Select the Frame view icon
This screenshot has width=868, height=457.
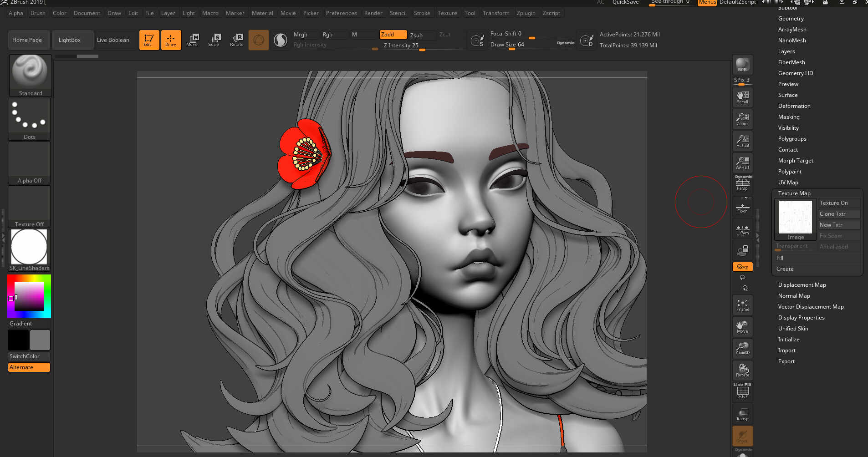click(742, 305)
